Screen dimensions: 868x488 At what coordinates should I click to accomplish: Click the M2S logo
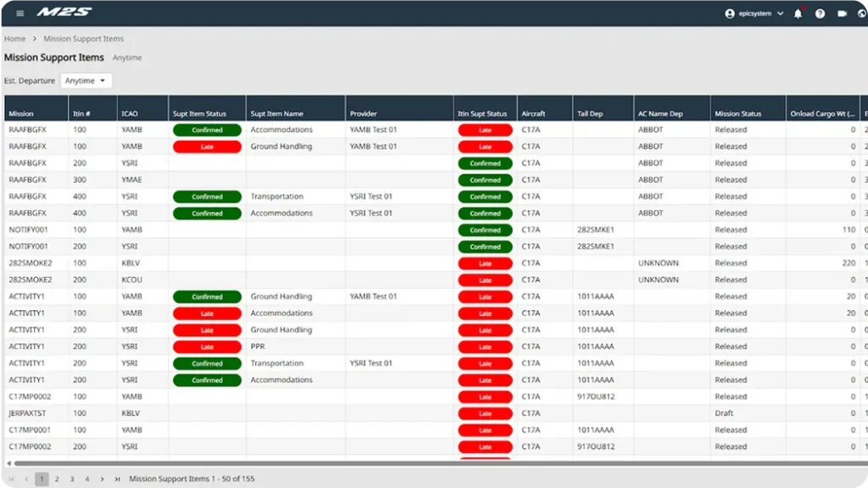tap(64, 13)
